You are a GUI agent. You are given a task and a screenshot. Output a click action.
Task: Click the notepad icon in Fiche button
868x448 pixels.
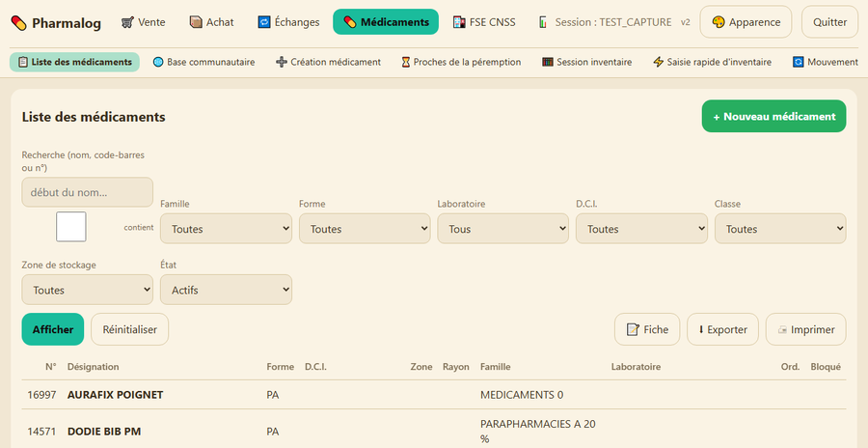click(x=633, y=329)
